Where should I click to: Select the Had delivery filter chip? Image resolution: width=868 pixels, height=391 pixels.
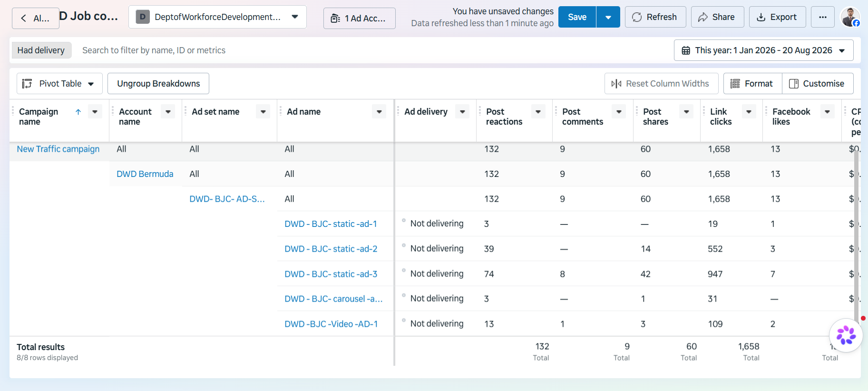41,50
